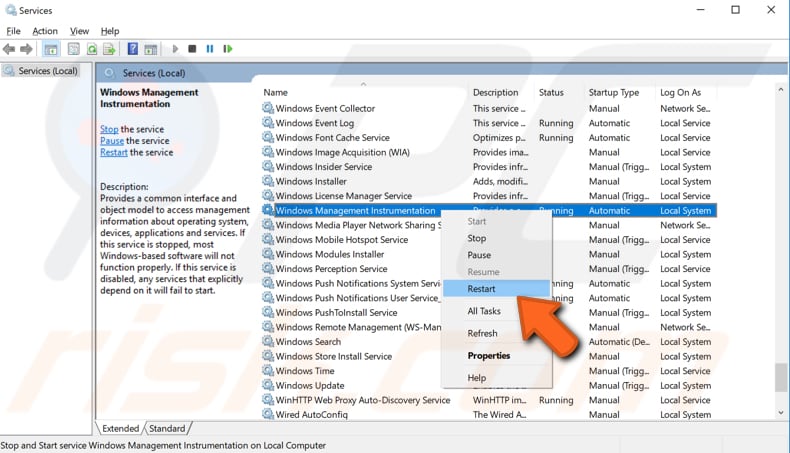Click the Refresh toolbar icon

(92, 49)
